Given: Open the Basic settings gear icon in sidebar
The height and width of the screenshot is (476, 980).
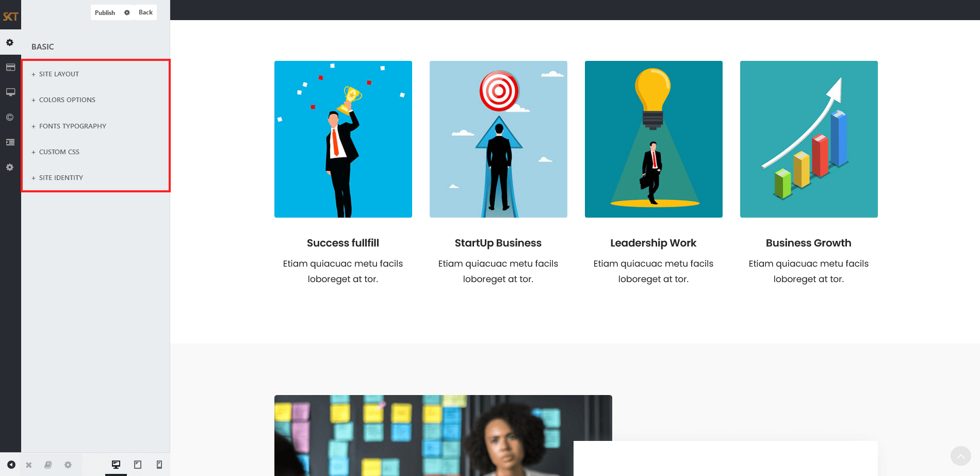Looking at the screenshot, I should point(10,42).
